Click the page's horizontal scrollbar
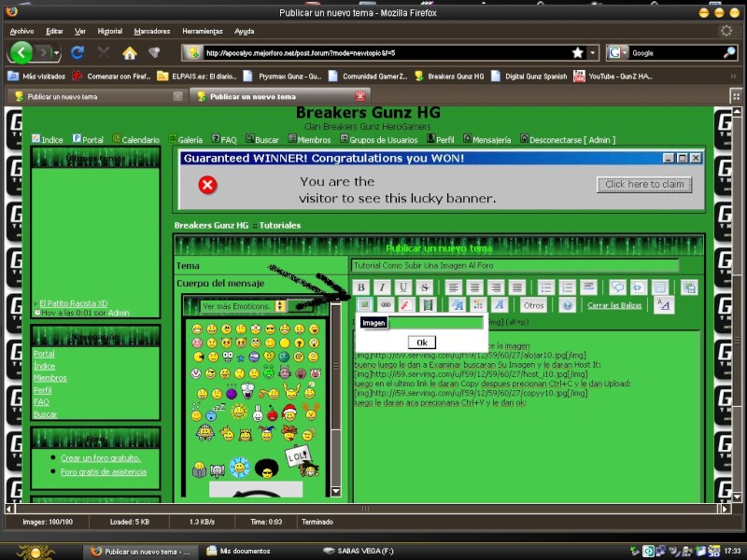 (x=365, y=509)
